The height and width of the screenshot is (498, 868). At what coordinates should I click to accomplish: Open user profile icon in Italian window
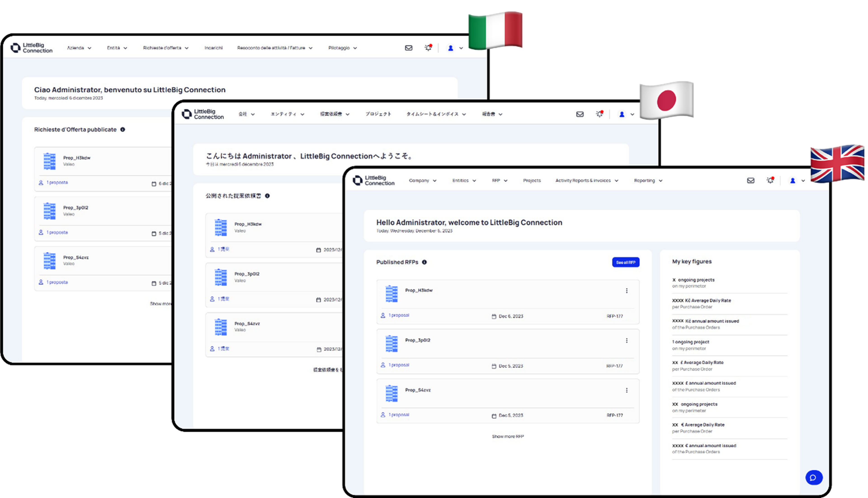[451, 48]
